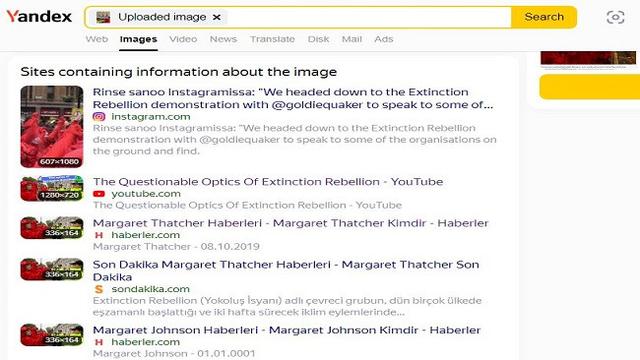
Task: Switch to the Video tab
Action: click(183, 39)
